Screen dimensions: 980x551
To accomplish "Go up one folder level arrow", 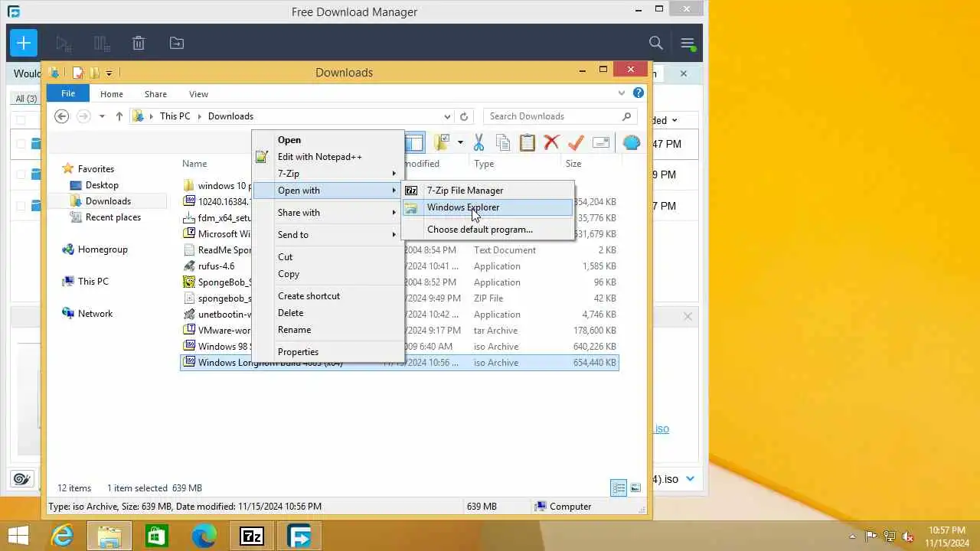I will point(119,116).
